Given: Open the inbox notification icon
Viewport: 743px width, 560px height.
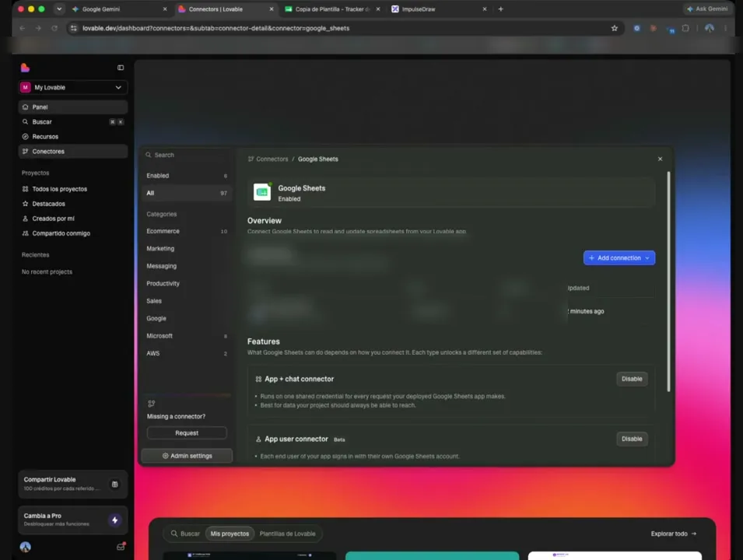Looking at the screenshot, I should pos(121,547).
